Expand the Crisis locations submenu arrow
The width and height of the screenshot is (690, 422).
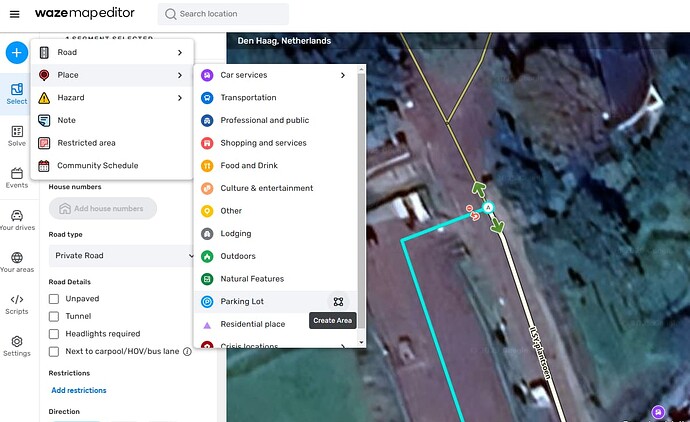(x=343, y=346)
